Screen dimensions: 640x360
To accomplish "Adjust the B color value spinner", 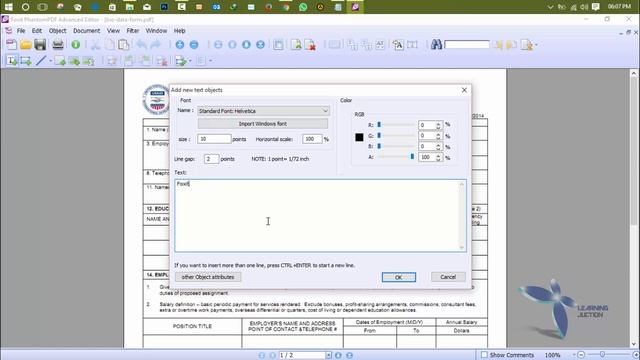I will click(x=438, y=146).
